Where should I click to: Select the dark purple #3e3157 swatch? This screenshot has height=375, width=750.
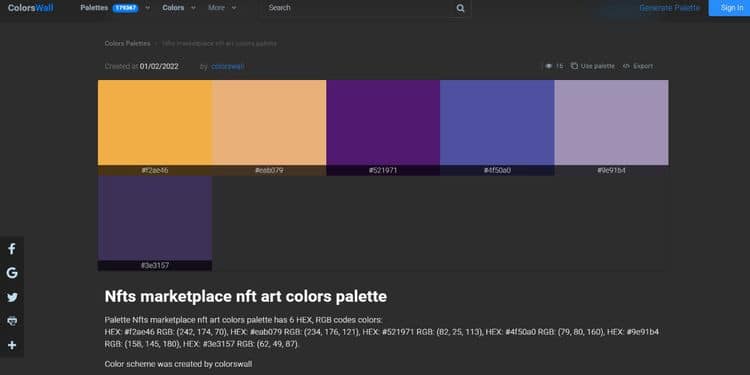(x=155, y=218)
